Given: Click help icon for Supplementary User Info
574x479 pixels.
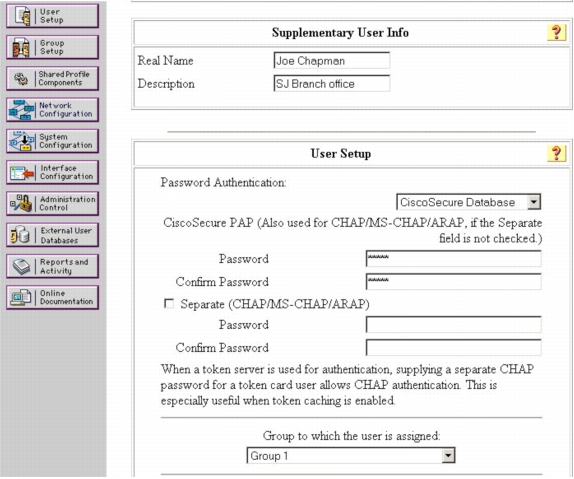Looking at the screenshot, I should [x=556, y=33].
